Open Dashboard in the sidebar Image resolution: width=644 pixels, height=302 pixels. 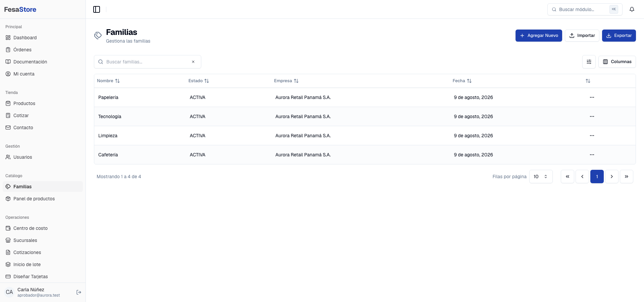(x=43, y=38)
